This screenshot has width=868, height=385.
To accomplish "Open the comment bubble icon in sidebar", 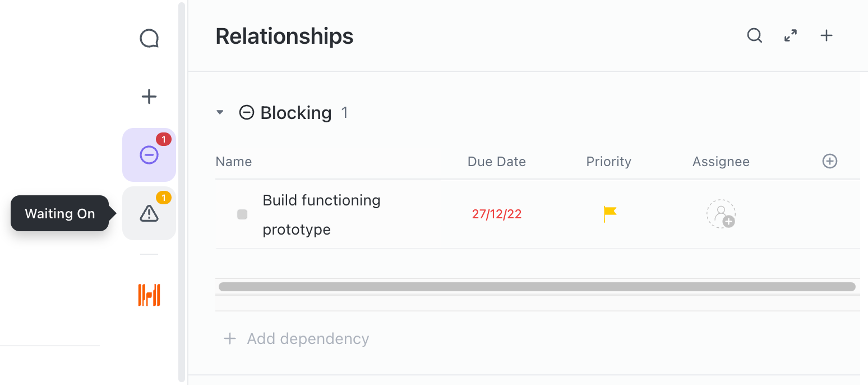I will pos(149,38).
